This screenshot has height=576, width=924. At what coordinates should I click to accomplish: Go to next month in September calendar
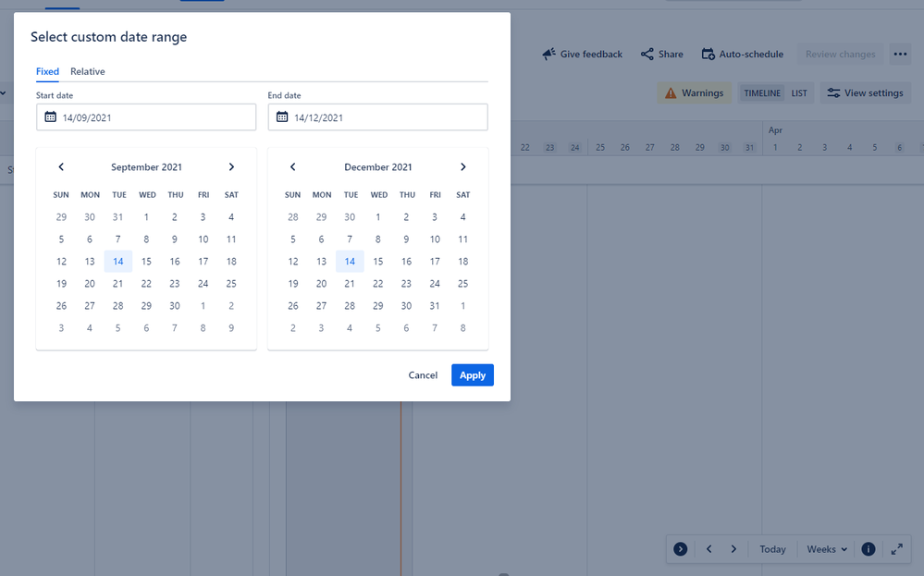231,167
